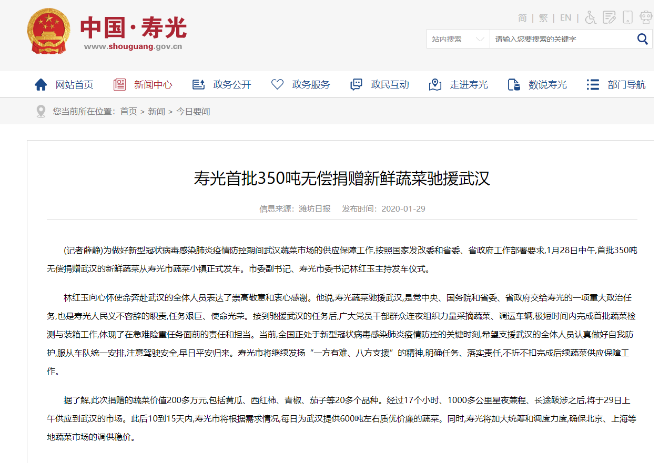Switch language to EN
Image resolution: width=654 pixels, height=463 pixels.
pyautogui.click(x=565, y=18)
